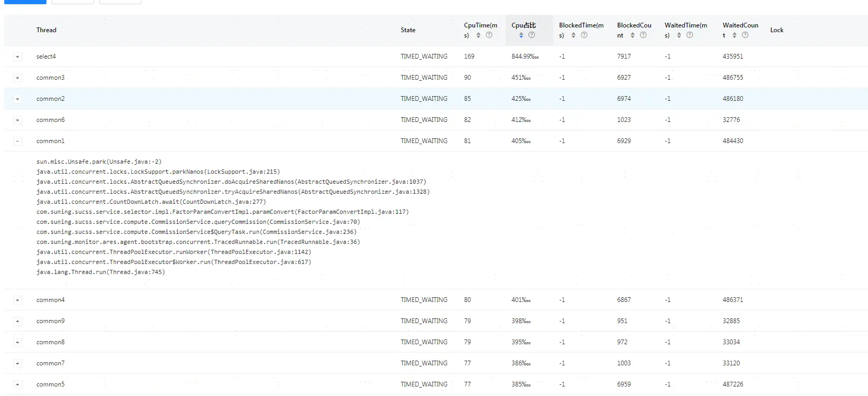Screen dimensions: 868x396
Task: Expand the common5 thread row
Action: [x=17, y=384]
